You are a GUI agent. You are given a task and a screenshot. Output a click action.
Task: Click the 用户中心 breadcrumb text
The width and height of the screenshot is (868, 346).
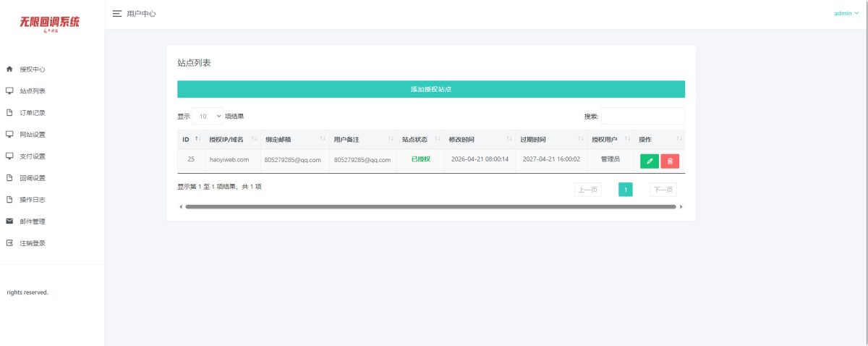tap(141, 14)
